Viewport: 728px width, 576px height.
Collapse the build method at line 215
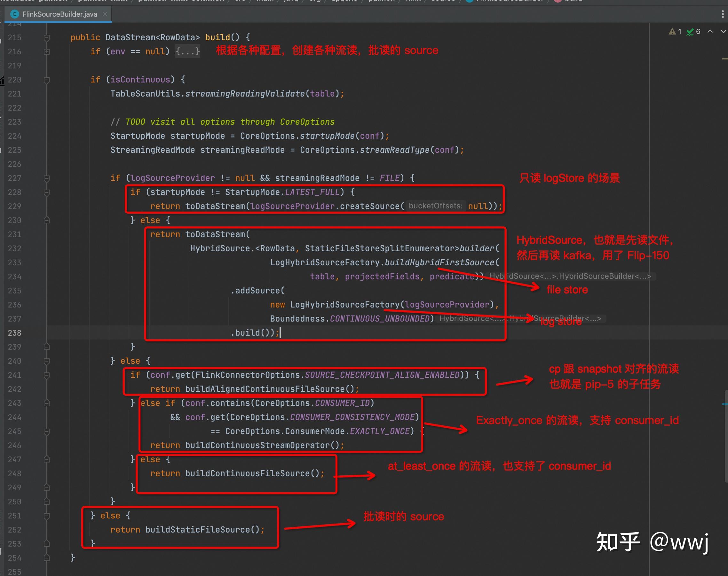(46, 37)
